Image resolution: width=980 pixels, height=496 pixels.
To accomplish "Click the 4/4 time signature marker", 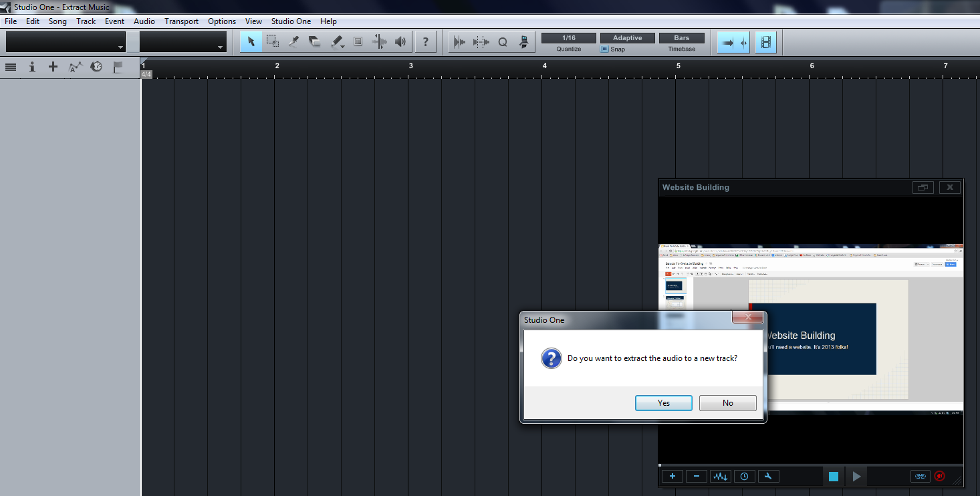I will click(146, 74).
